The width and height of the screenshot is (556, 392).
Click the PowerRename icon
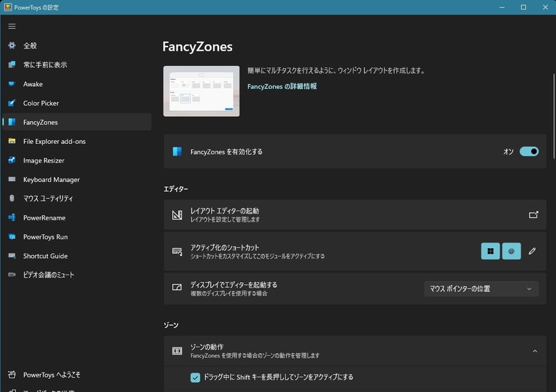(x=12, y=218)
